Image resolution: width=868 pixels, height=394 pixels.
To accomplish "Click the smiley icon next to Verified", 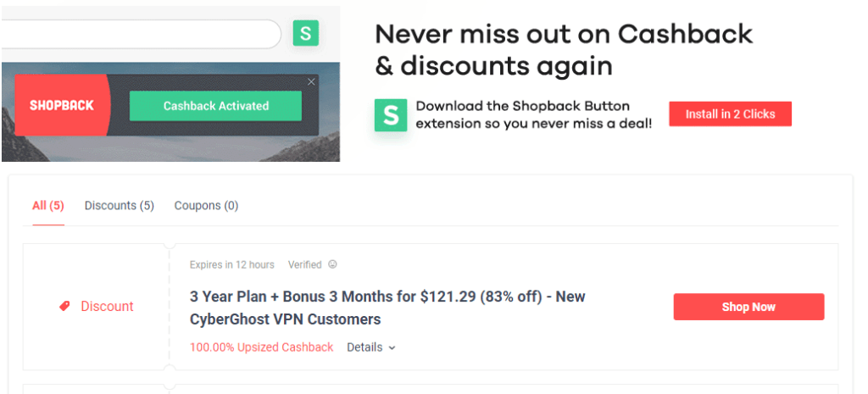I will tap(332, 264).
